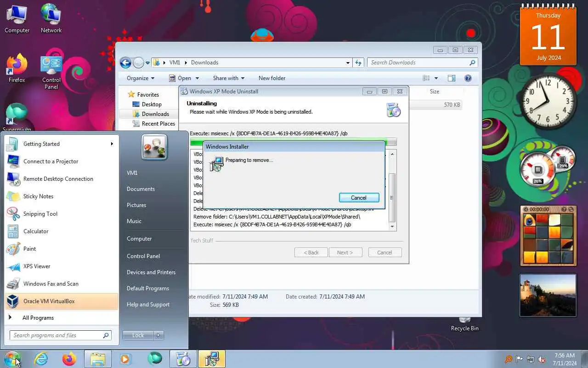Open the Firefox desktop shortcut
Image resolution: width=588 pixels, height=368 pixels.
point(17,69)
